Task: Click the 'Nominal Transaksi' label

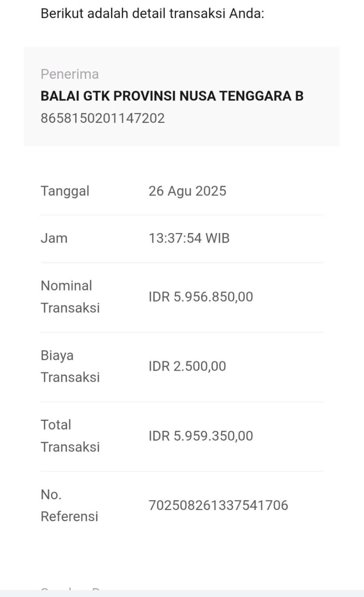Action: (70, 297)
